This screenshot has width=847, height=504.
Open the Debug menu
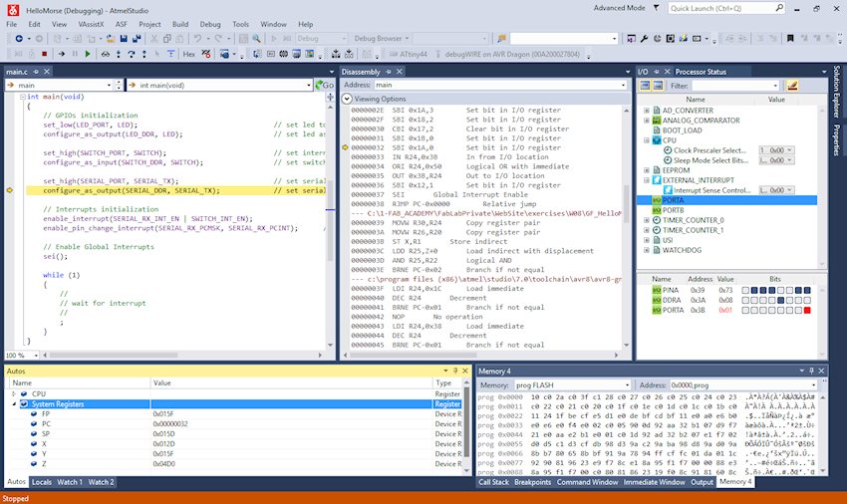(210, 22)
